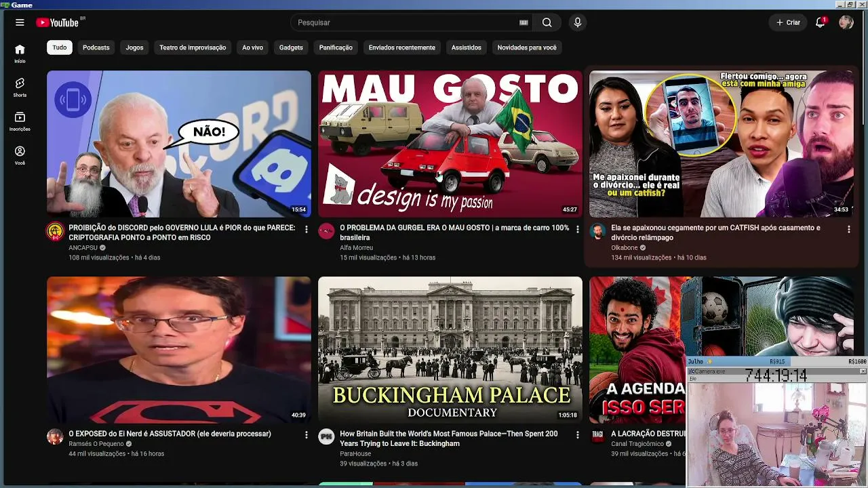Select Enviados recentemente chip
This screenshot has height=488, width=868.
click(402, 47)
